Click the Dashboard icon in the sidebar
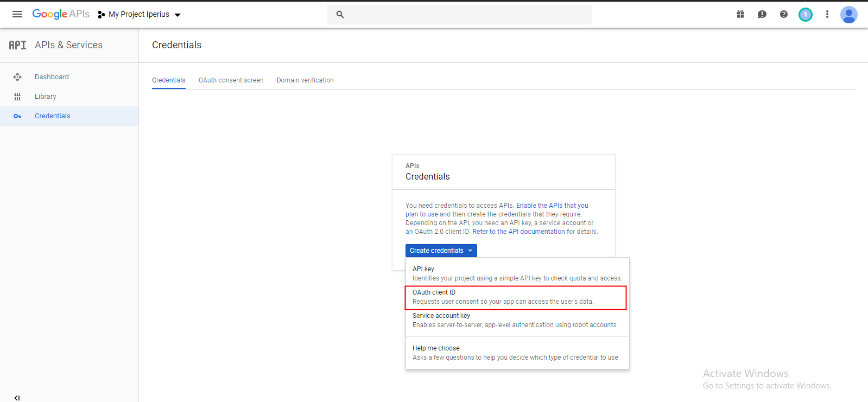Image resolution: width=868 pixels, height=402 pixels. tap(17, 77)
